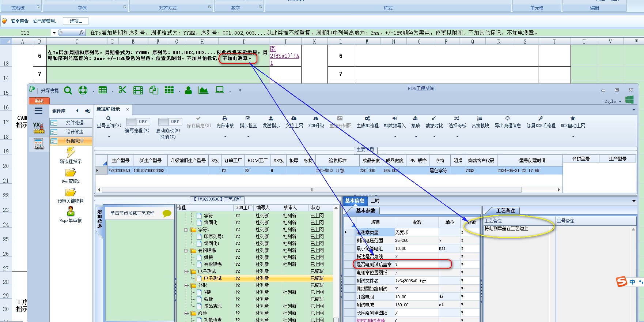644x322 pixels.
Task: Open the hamburger menu in EDS sidebar
Action: coord(38,111)
